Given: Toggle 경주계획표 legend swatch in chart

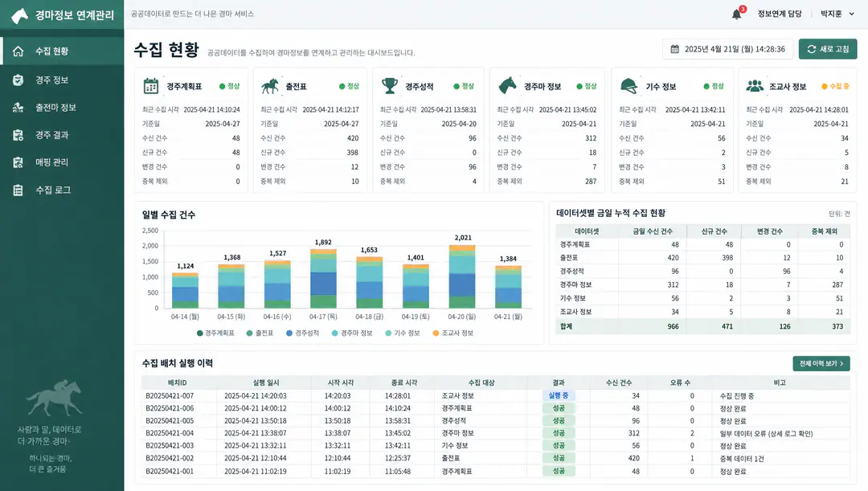Looking at the screenshot, I should [200, 333].
